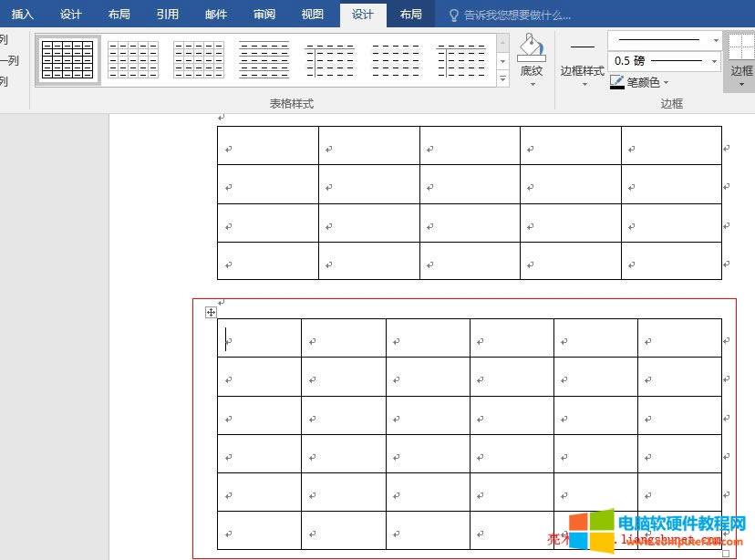This screenshot has height=560, width=755.
Task: Click the Shading (底纹) paint bucket icon
Action: [531, 47]
